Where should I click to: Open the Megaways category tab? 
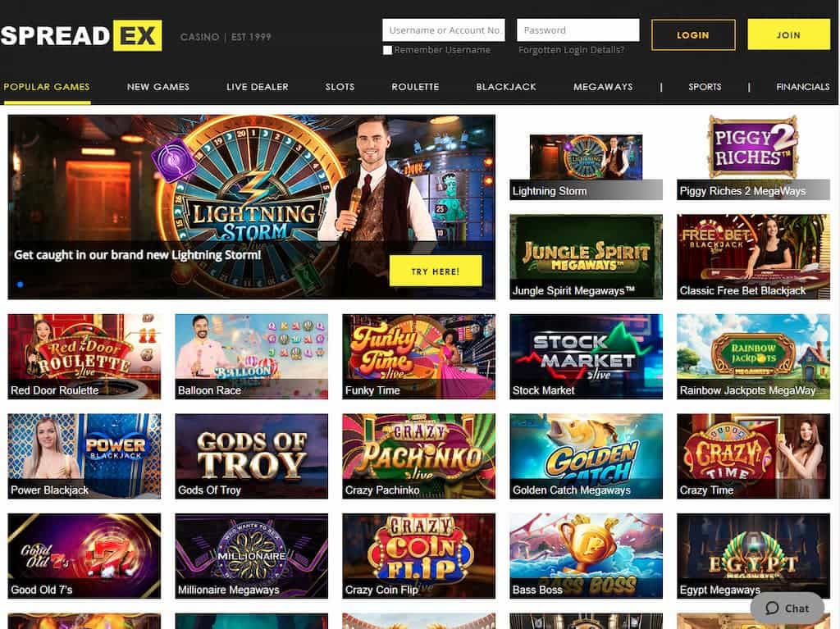pyautogui.click(x=603, y=87)
